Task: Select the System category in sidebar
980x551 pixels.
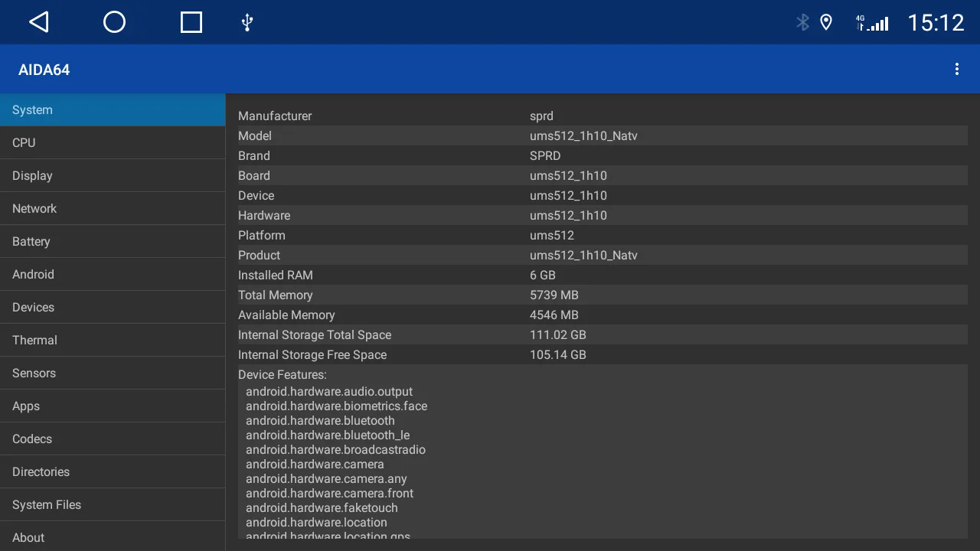Action: coord(113,110)
